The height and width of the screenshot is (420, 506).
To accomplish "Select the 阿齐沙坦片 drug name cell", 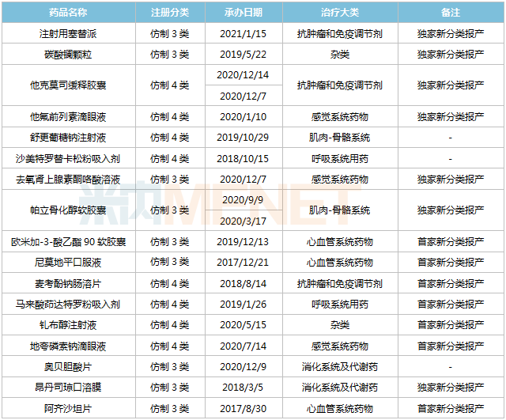I will click(x=67, y=408).
